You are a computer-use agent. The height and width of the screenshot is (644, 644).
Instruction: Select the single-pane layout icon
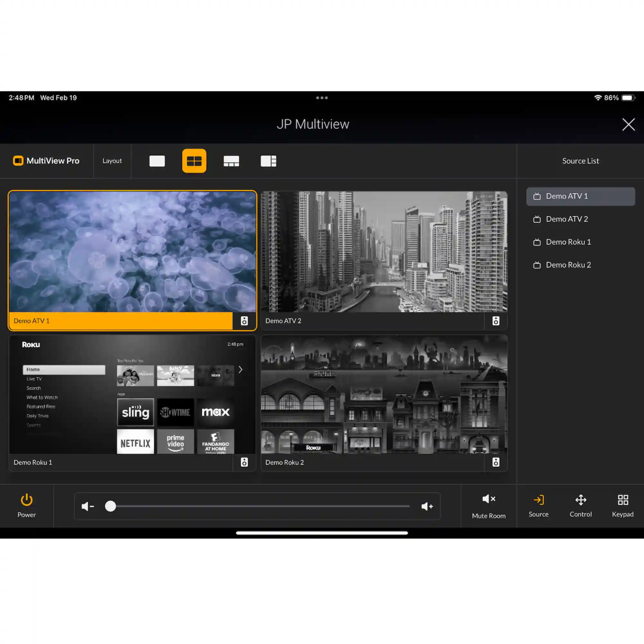click(157, 161)
